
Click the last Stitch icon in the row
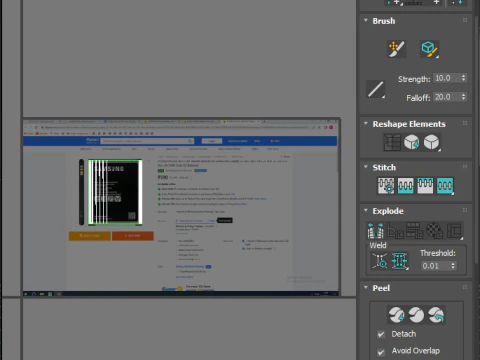coord(445,186)
